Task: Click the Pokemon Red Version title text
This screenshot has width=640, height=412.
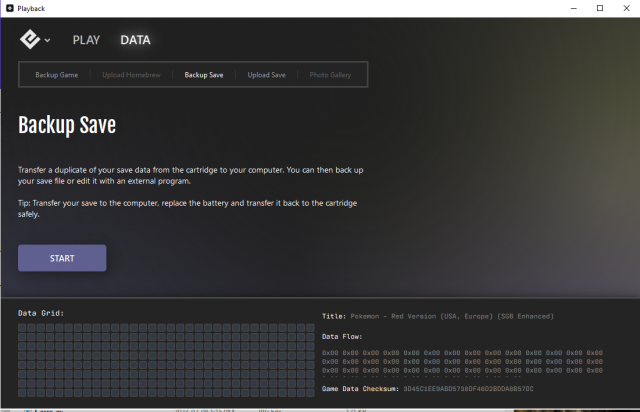Action: coord(452,316)
